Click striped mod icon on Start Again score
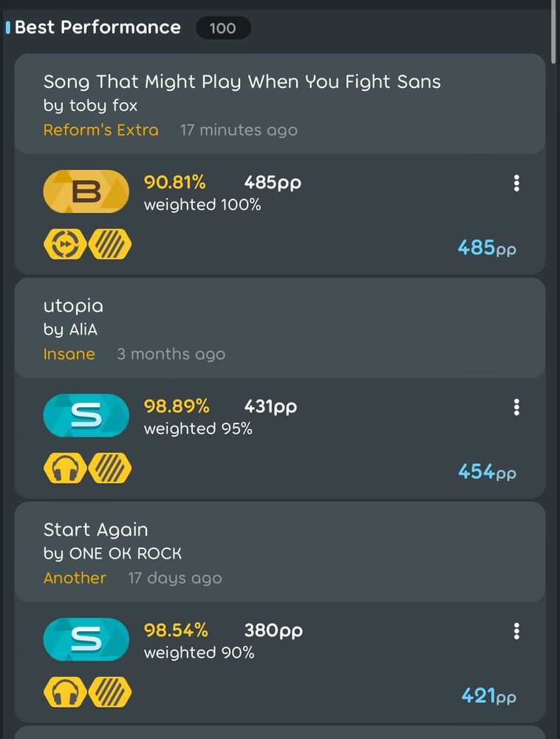The height and width of the screenshot is (739, 560). tap(110, 692)
